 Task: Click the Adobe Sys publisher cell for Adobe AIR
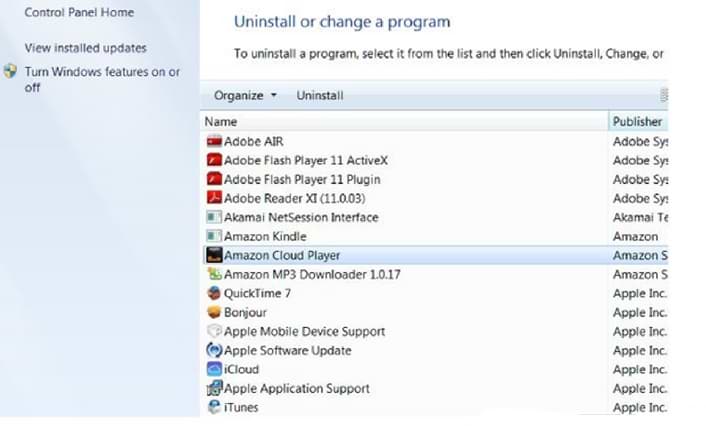coord(640,141)
